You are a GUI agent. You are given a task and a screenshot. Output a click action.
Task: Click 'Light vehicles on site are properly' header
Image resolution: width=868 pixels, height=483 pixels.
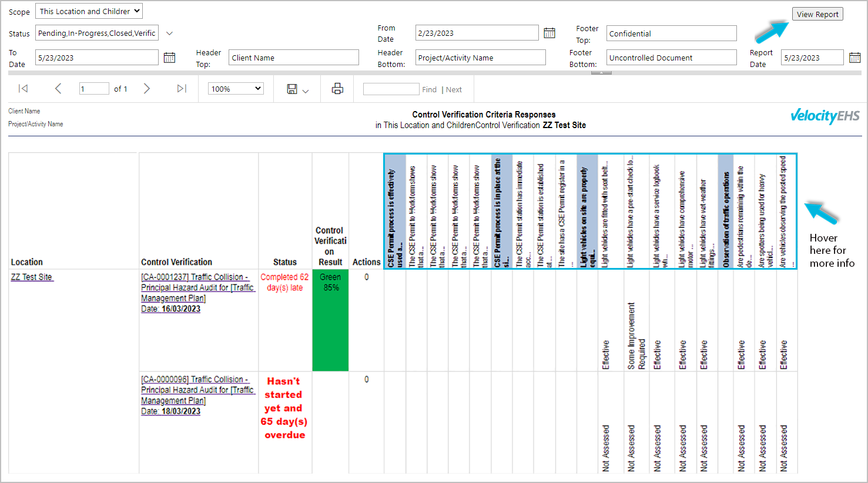point(587,212)
